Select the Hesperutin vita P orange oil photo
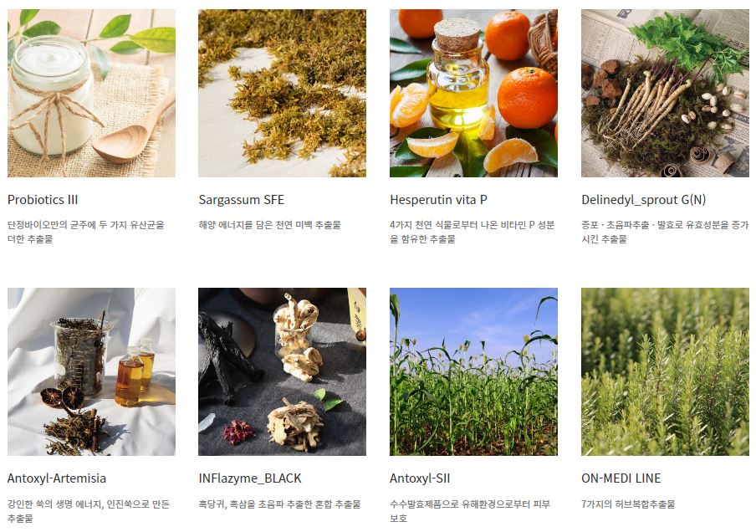This screenshot has width=756, height=532. pyautogui.click(x=473, y=93)
